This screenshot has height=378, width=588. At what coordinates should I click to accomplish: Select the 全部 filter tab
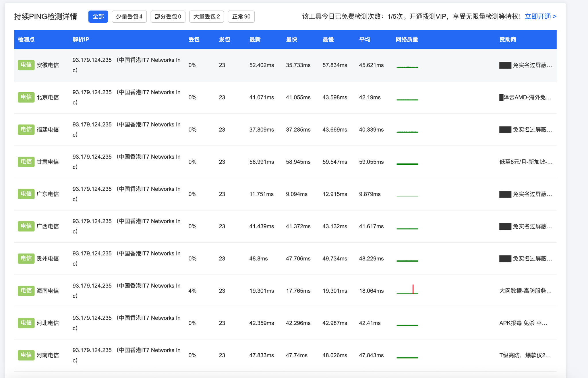click(x=98, y=17)
